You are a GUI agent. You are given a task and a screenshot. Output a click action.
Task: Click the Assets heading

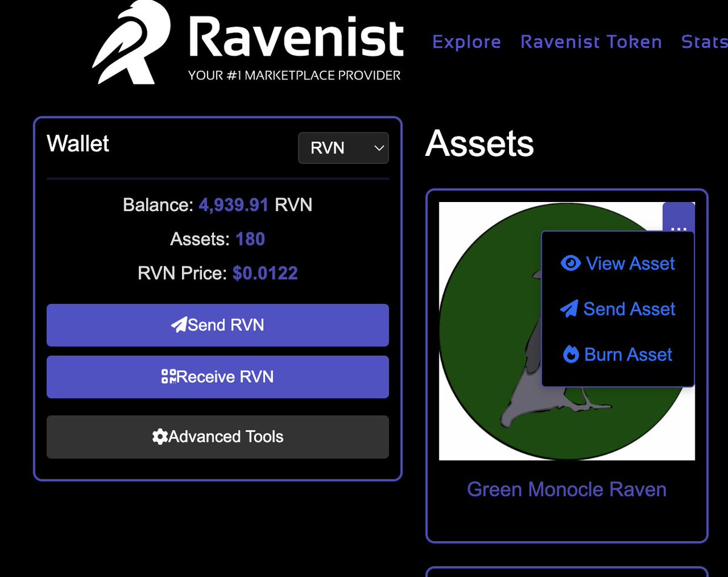[480, 144]
